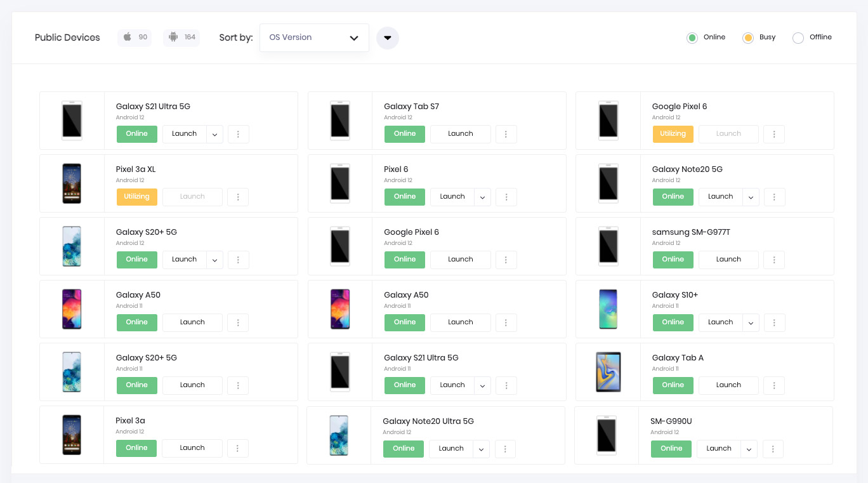Click the Pixel 3a XL device thumbnail

click(x=72, y=183)
